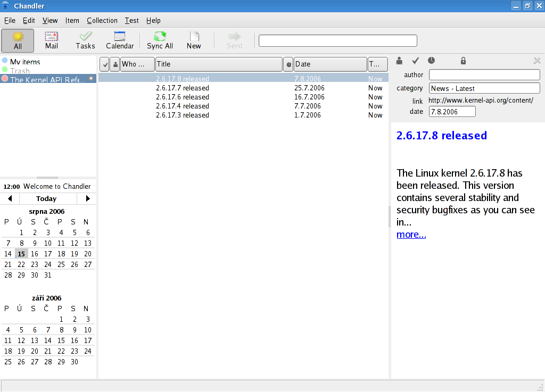Click the Sync All toolbar button
Viewport: 545px width, 392px height.
(x=160, y=40)
